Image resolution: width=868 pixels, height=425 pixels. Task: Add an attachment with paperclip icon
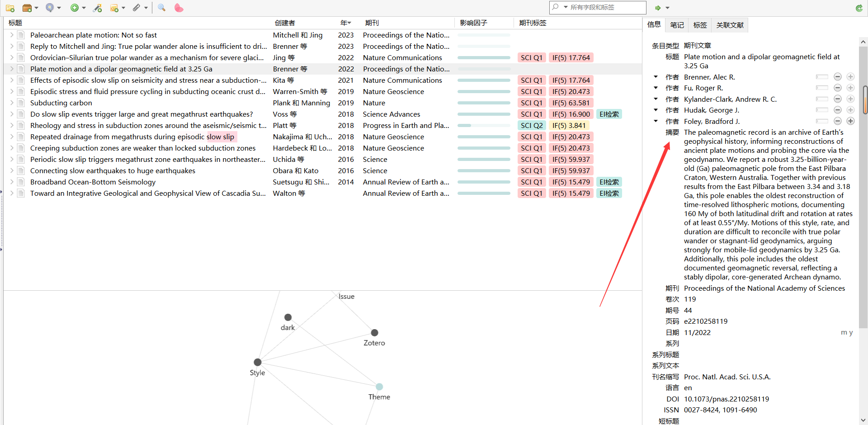tap(137, 8)
